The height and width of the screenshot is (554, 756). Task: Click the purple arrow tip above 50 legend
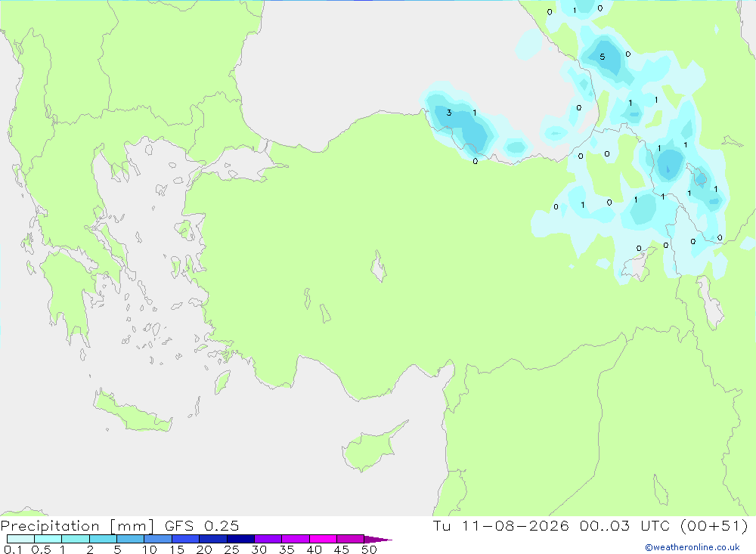pyautogui.click(x=377, y=539)
